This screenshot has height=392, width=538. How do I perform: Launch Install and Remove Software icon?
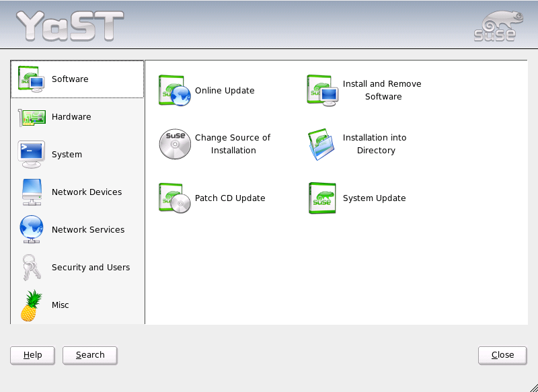(x=323, y=91)
